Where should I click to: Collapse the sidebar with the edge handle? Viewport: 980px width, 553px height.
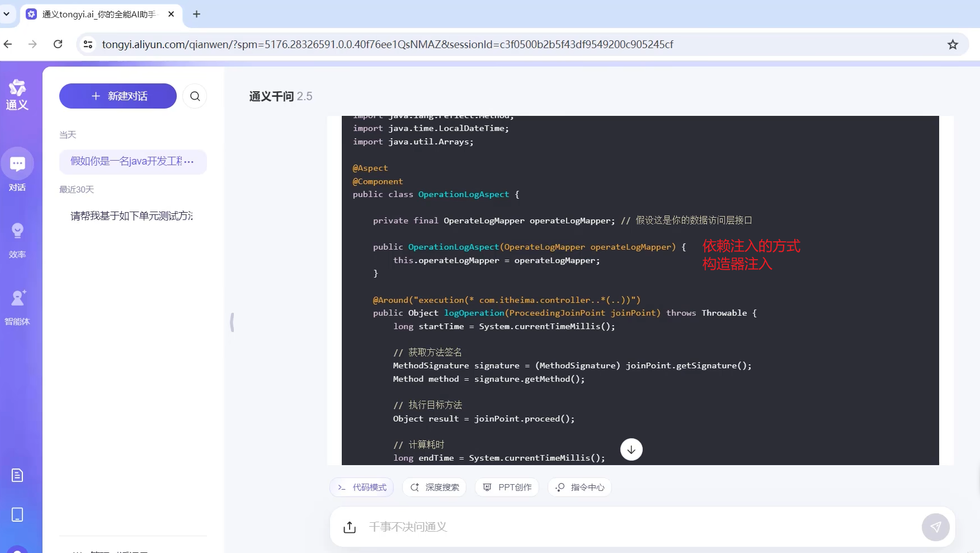click(232, 322)
